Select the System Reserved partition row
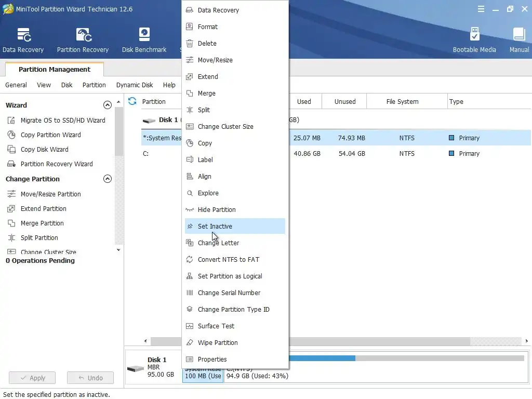532x399 pixels. tap(336, 138)
